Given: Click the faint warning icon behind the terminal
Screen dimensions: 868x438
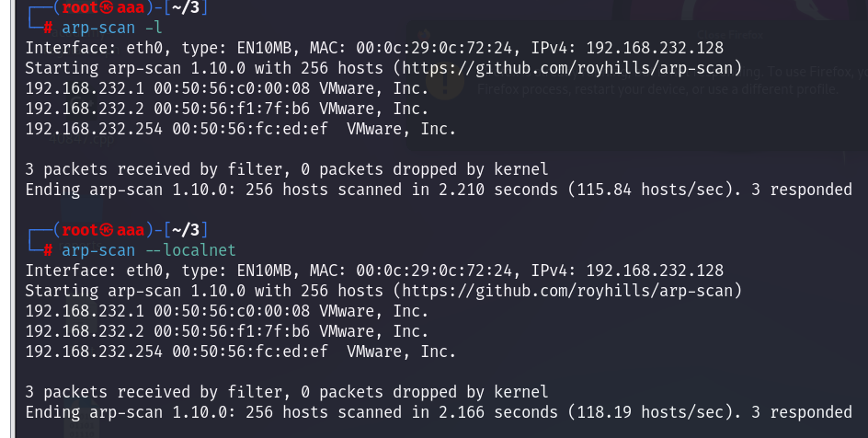Looking at the screenshot, I should 445,82.
